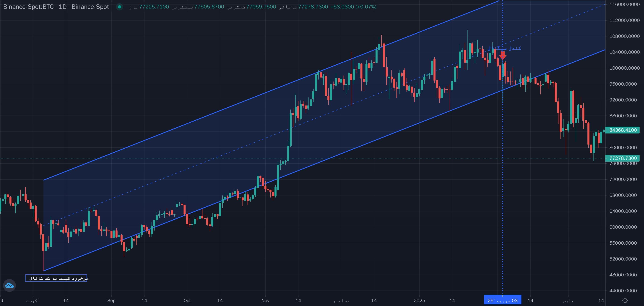Select the low value 77059.7500
644x306 pixels.
click(x=261, y=7)
